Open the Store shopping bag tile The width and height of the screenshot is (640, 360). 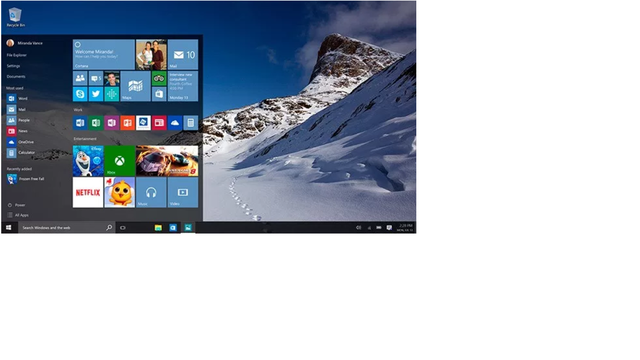pyautogui.click(x=159, y=94)
